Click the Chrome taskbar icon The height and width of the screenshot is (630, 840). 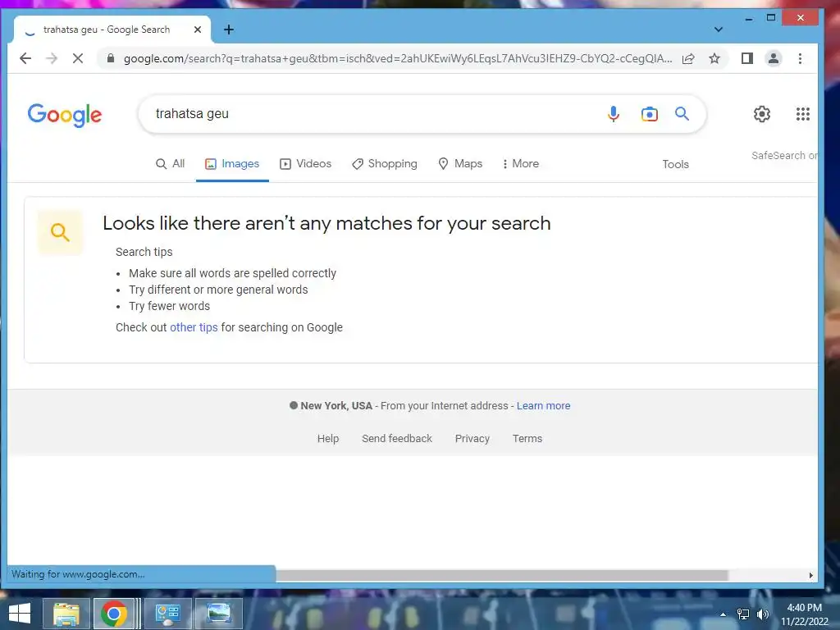113,614
